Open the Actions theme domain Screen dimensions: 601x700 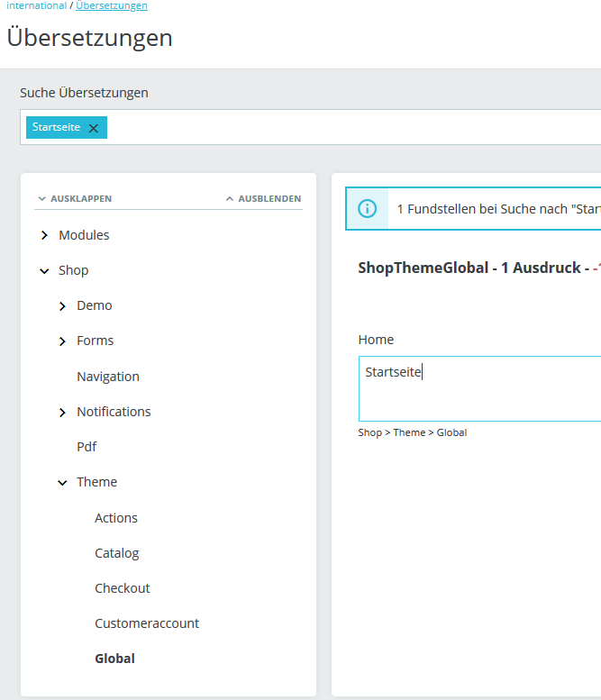click(116, 518)
